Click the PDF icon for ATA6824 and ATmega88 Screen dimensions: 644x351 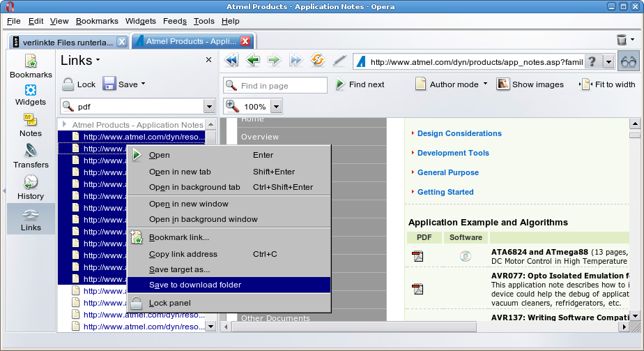[x=417, y=256]
